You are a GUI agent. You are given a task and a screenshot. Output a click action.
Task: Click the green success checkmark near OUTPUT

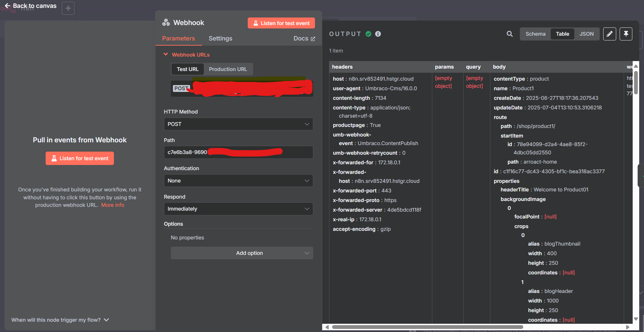click(368, 34)
